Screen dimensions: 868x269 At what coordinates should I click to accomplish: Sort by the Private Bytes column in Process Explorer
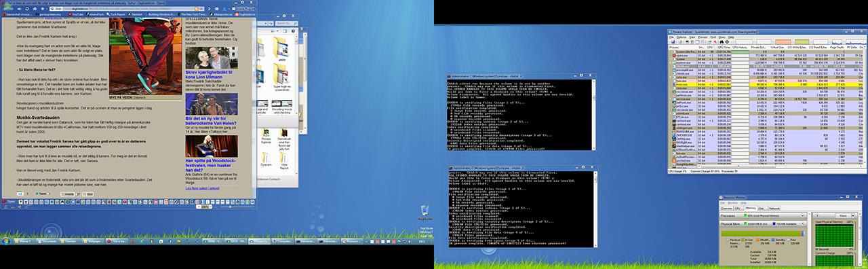759,48
